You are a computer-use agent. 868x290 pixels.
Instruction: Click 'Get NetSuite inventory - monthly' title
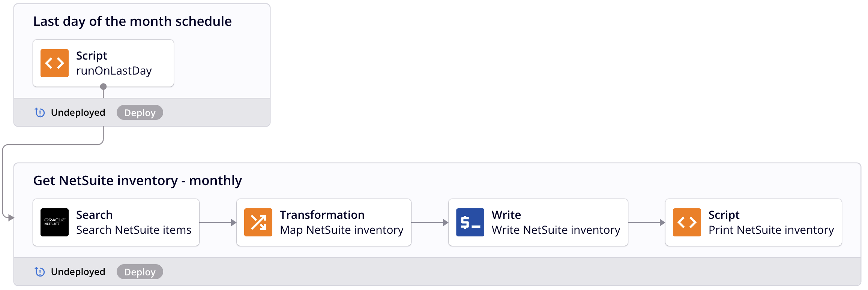click(137, 181)
